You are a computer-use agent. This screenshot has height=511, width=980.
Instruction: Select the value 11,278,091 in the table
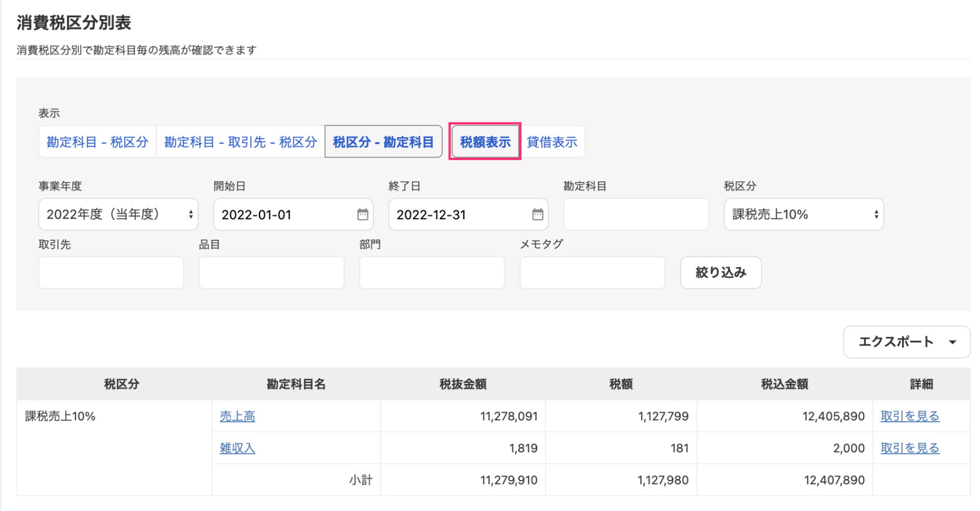point(509,416)
